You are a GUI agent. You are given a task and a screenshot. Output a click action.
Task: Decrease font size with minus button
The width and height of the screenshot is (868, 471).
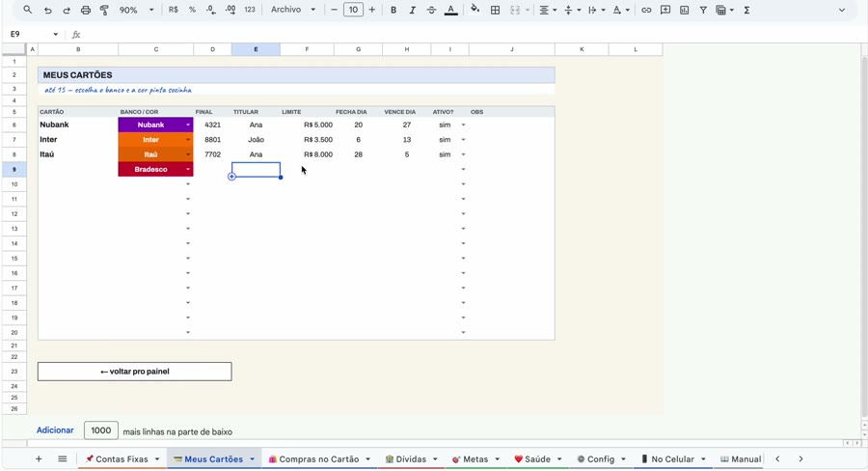334,10
